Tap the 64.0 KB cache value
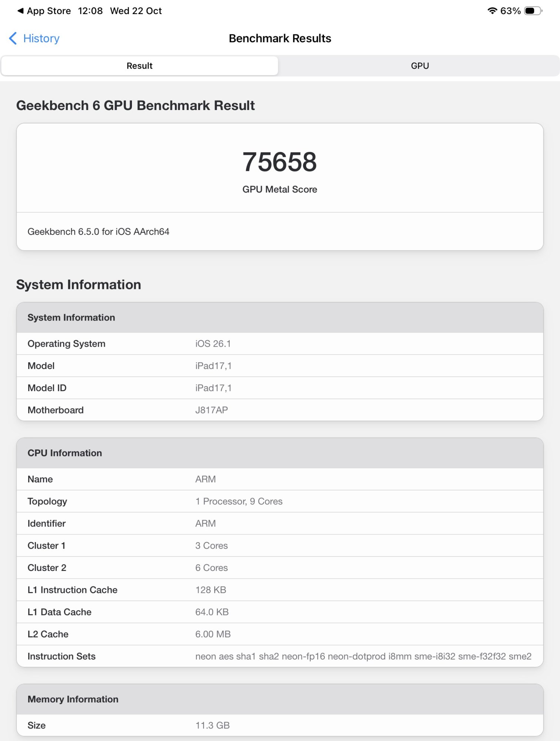 [212, 612]
